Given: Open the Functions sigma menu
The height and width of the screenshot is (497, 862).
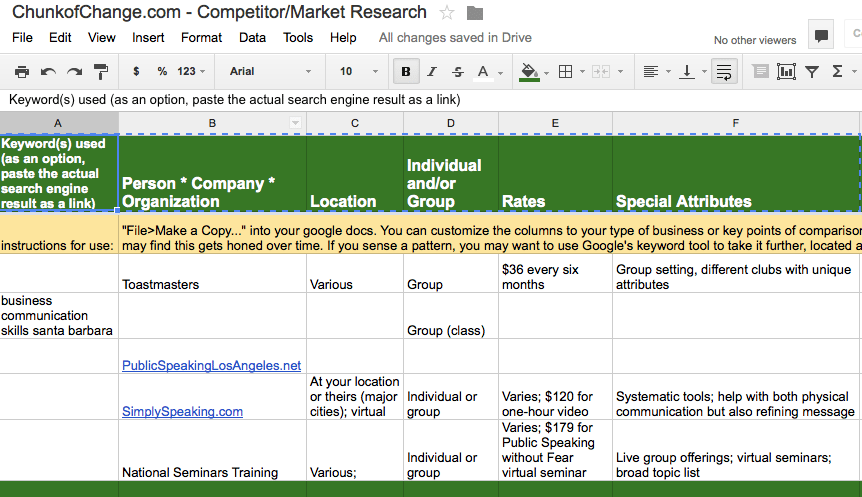Looking at the screenshot, I should tap(837, 71).
